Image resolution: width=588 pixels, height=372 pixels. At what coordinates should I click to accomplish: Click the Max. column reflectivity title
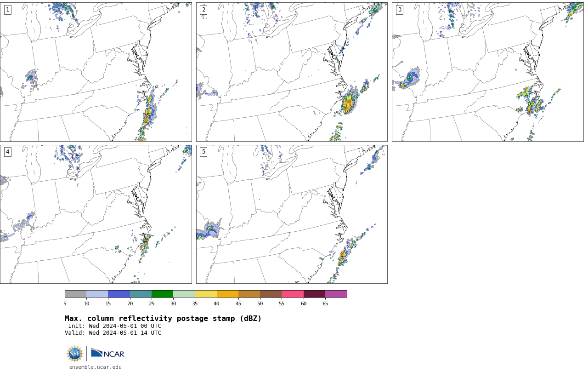coord(163,319)
